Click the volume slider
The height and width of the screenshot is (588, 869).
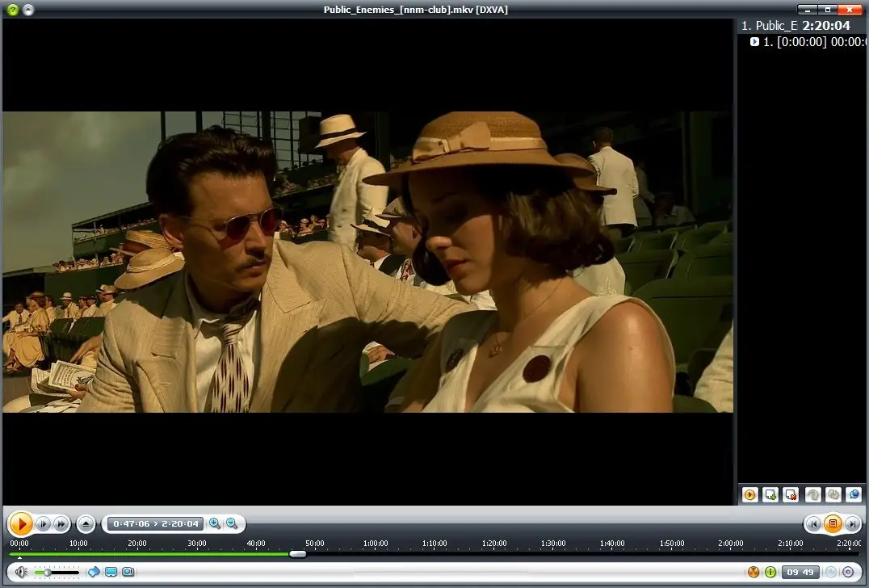[57, 572]
